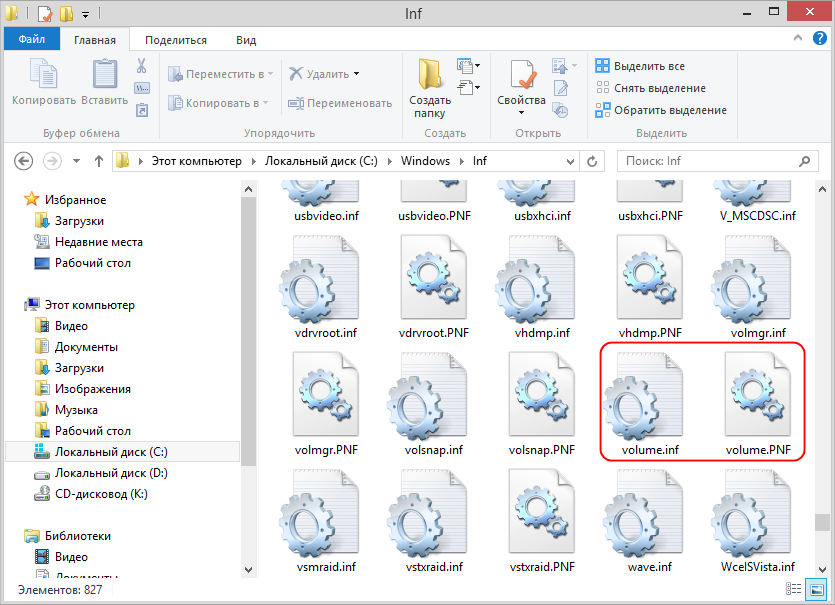Expand the address bar history dropdown
The width and height of the screenshot is (835, 605).
coord(570,161)
